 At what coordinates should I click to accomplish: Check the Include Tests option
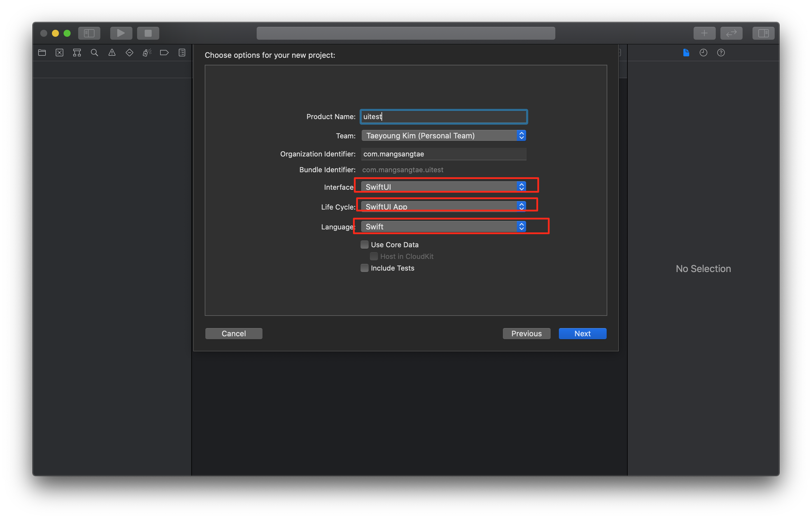(x=365, y=268)
